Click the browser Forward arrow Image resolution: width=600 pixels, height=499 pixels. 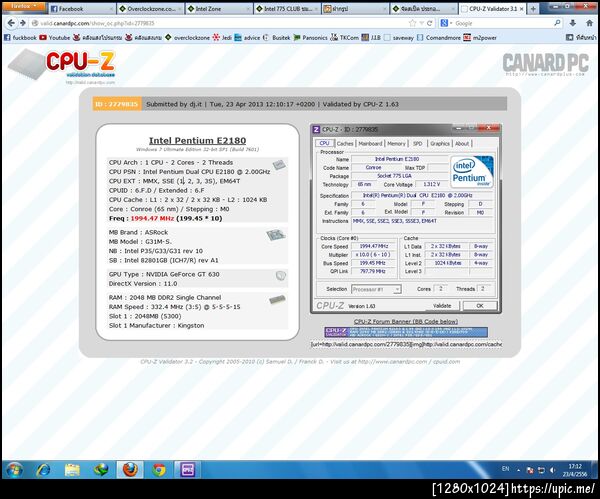pos(23,23)
